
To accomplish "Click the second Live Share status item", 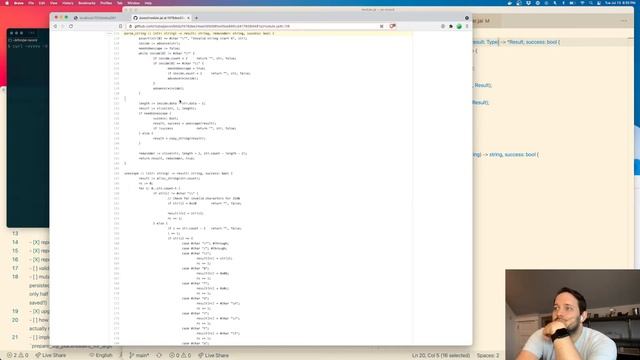I will (x=213, y=356).
